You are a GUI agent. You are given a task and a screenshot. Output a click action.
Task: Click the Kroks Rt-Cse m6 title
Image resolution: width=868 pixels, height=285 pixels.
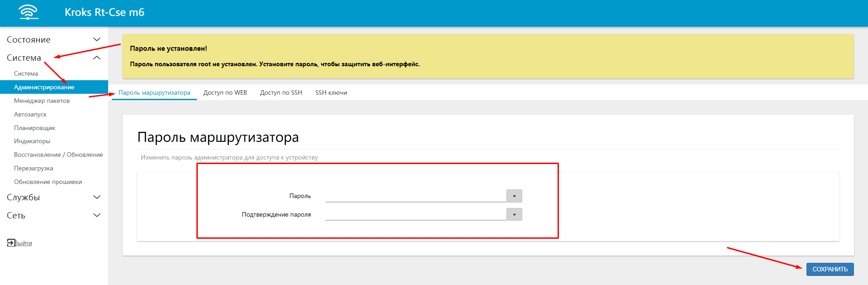pyautogui.click(x=105, y=12)
